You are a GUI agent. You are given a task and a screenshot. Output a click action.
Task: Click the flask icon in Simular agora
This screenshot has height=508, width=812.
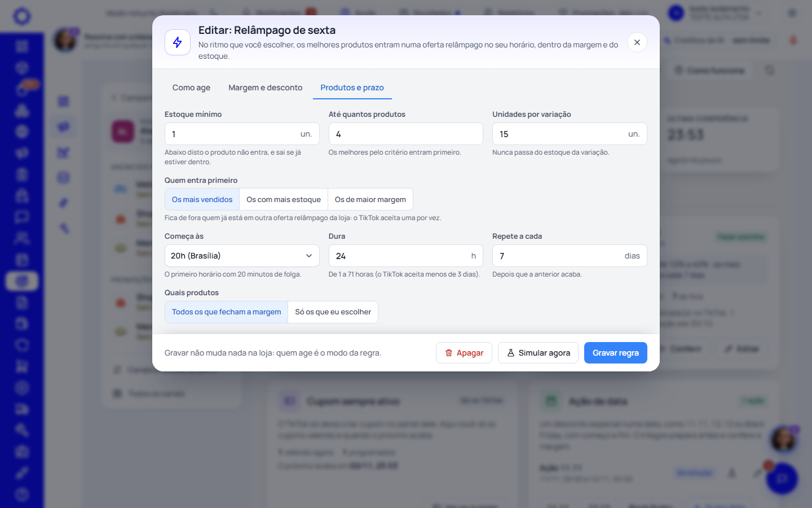point(511,353)
